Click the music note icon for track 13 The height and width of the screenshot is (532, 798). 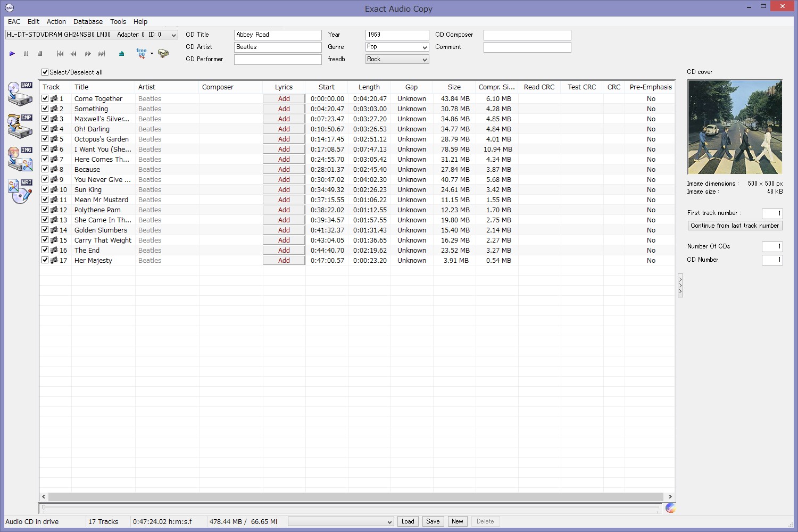[x=54, y=220]
